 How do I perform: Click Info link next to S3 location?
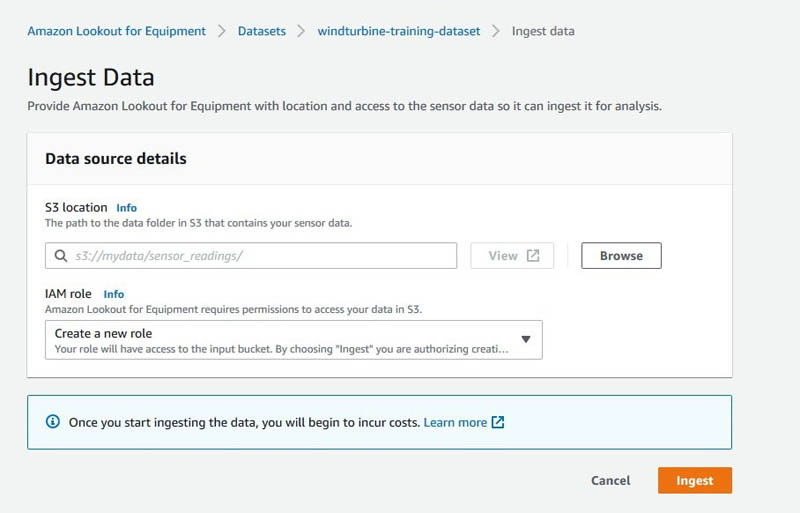coord(127,208)
